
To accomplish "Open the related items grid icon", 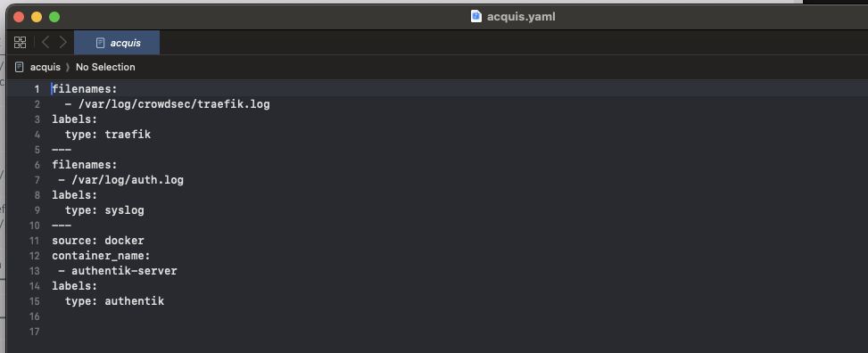I will pos(20,43).
